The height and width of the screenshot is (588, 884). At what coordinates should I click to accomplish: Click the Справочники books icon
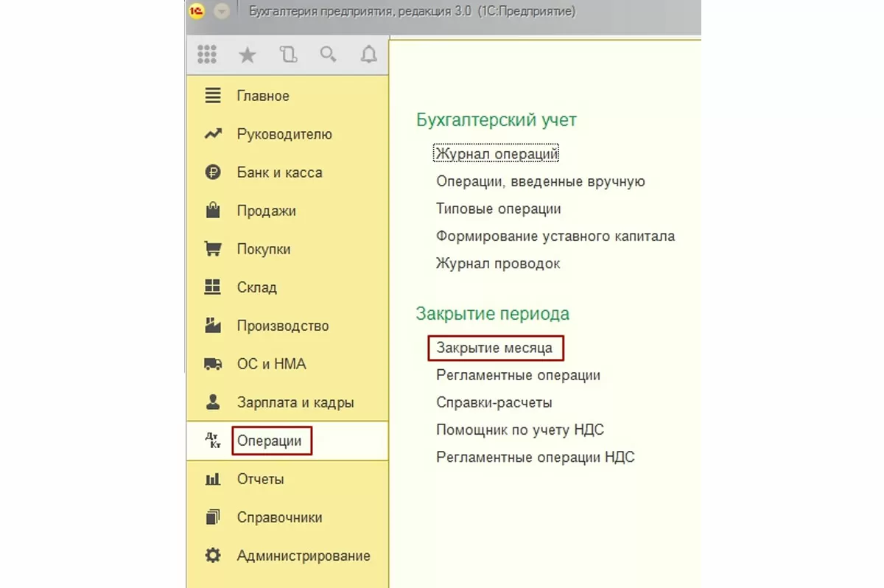pos(213,517)
